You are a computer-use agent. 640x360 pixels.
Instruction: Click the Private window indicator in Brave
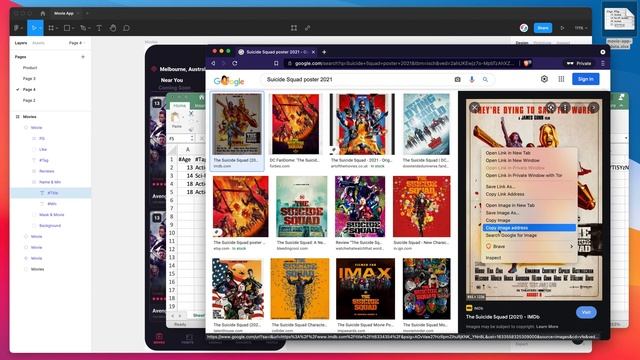click(579, 63)
